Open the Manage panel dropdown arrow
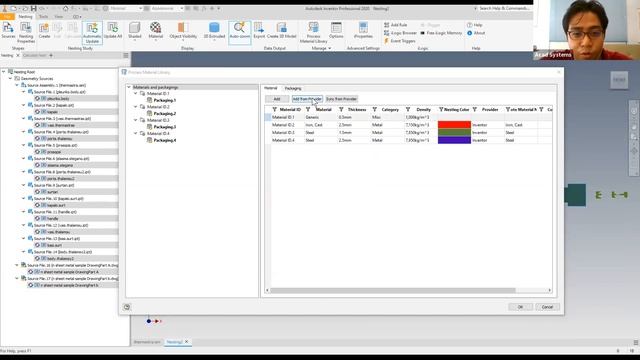The width and height of the screenshot is (640, 360). point(329,48)
